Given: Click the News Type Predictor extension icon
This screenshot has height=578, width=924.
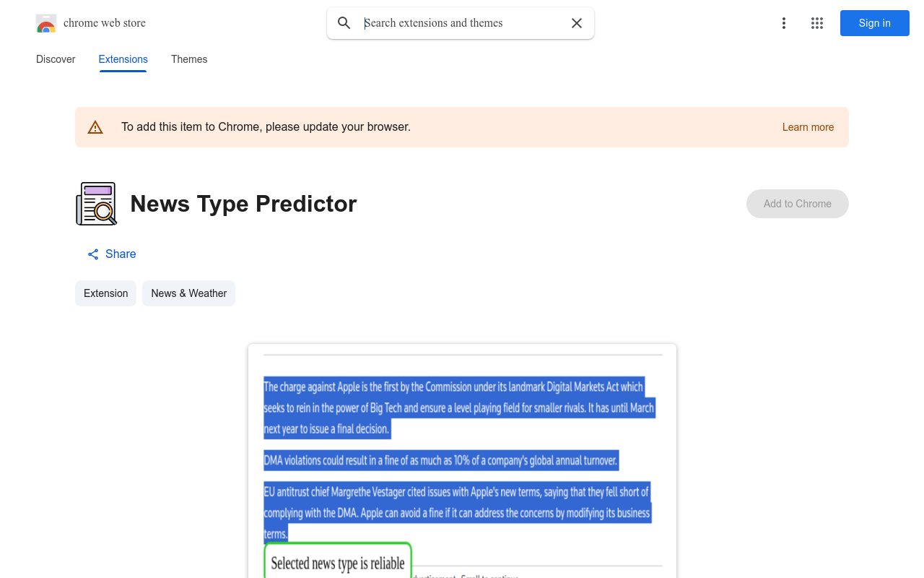Looking at the screenshot, I should click(x=96, y=203).
